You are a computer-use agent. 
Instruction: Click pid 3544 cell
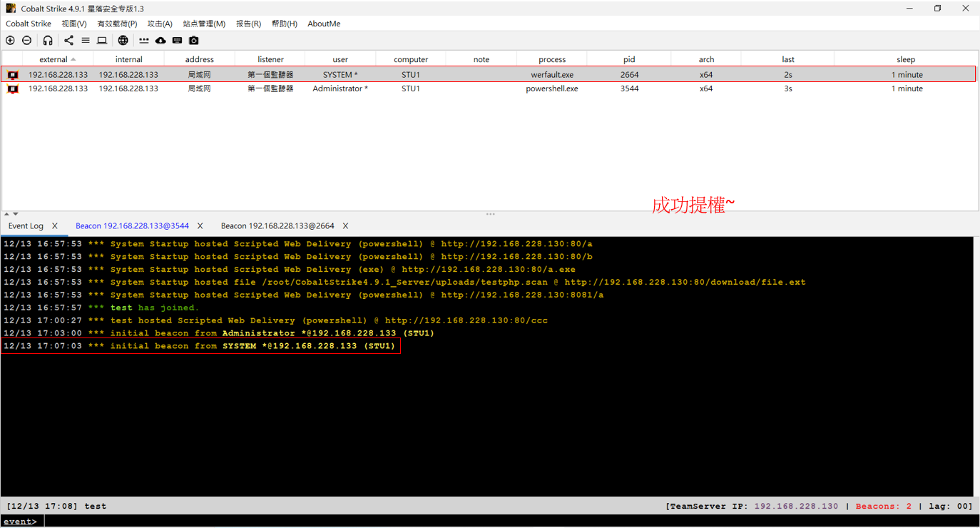(x=629, y=89)
